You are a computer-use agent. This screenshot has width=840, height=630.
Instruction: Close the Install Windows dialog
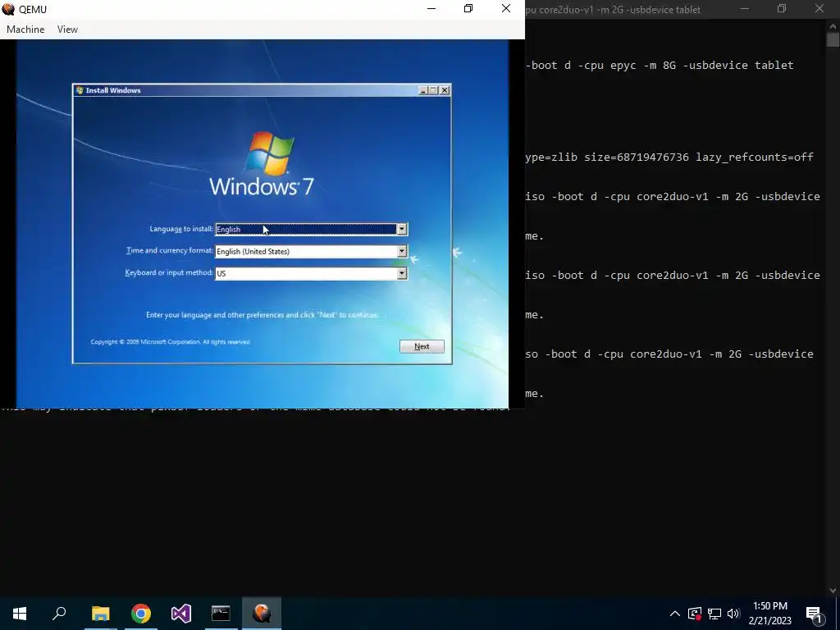click(x=445, y=90)
